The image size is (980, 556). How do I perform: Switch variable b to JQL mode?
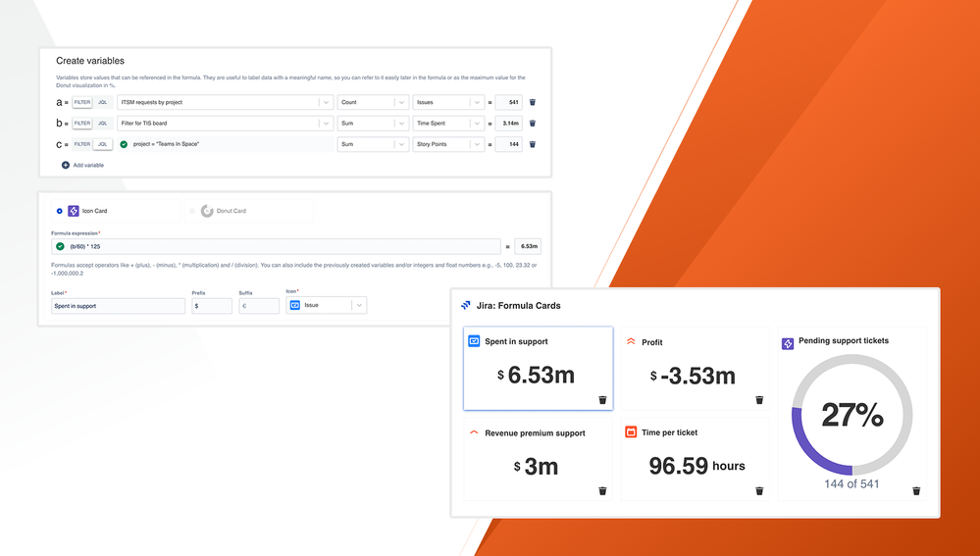click(102, 124)
